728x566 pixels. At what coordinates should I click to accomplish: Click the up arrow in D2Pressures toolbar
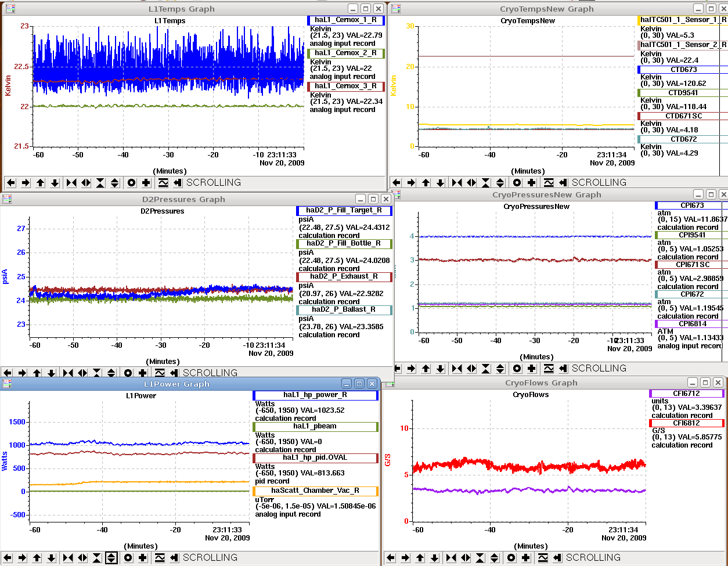tap(37, 373)
